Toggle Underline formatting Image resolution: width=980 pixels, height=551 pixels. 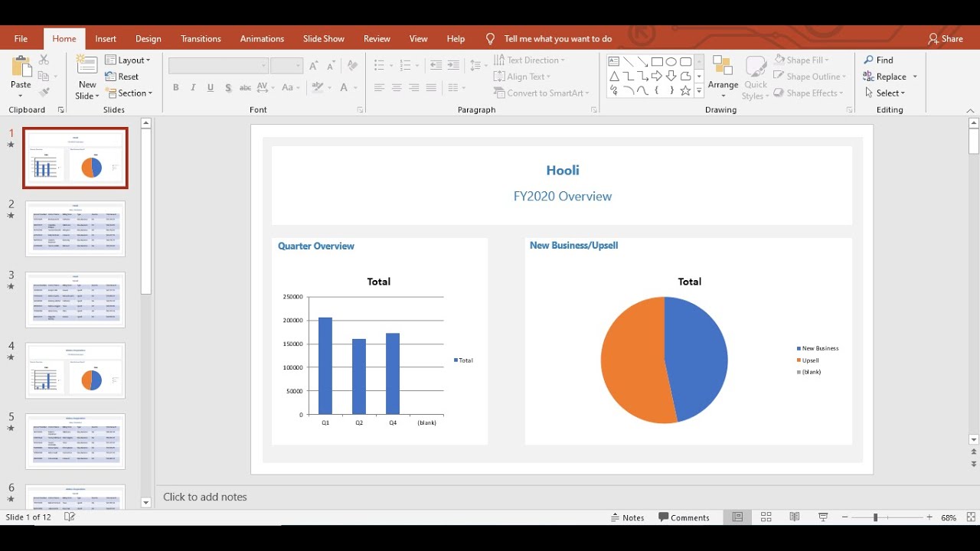pos(211,88)
